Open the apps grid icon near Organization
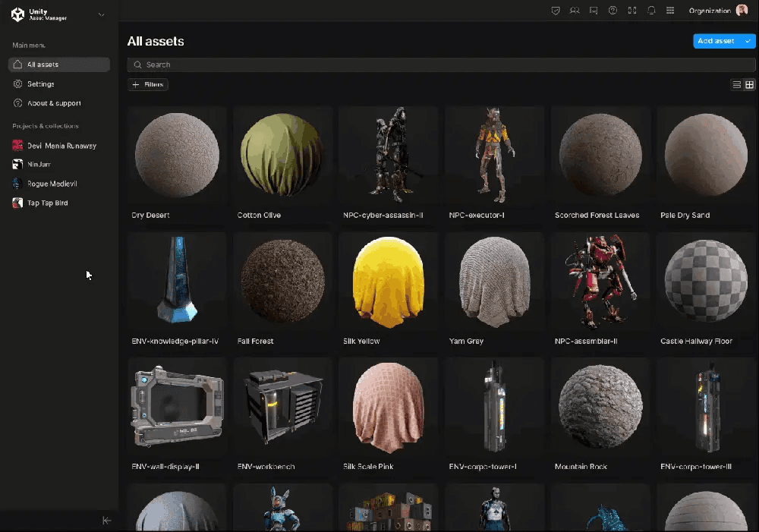The height and width of the screenshot is (532, 759). click(669, 11)
